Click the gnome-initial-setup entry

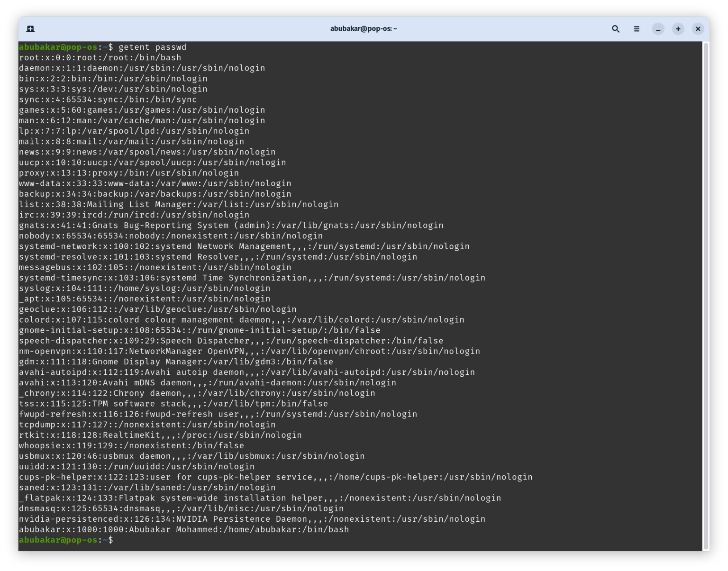coord(200,330)
